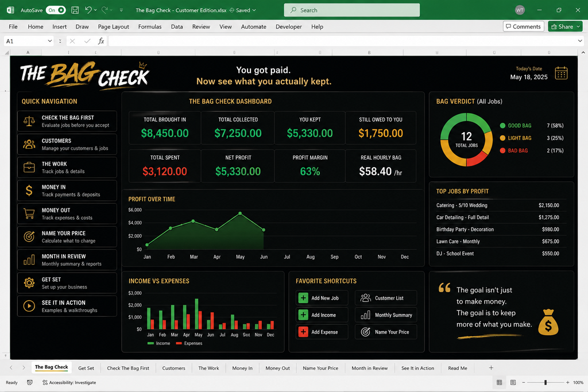Image resolution: width=588 pixels, height=392 pixels.
Task: Open Customize Quick Access Toolbar dropdown
Action: (x=121, y=10)
